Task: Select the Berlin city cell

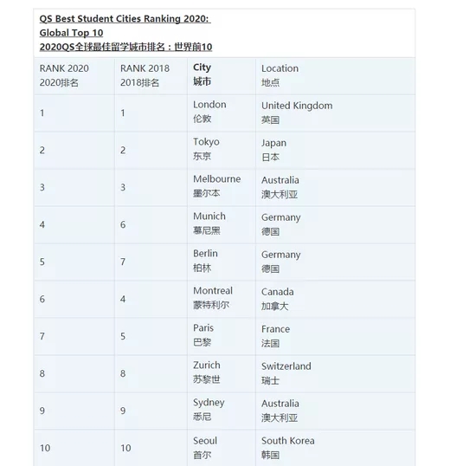Action: click(x=222, y=262)
